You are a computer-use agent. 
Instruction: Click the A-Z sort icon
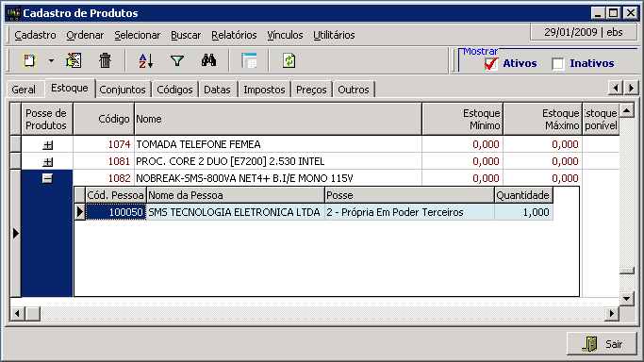[x=146, y=60]
